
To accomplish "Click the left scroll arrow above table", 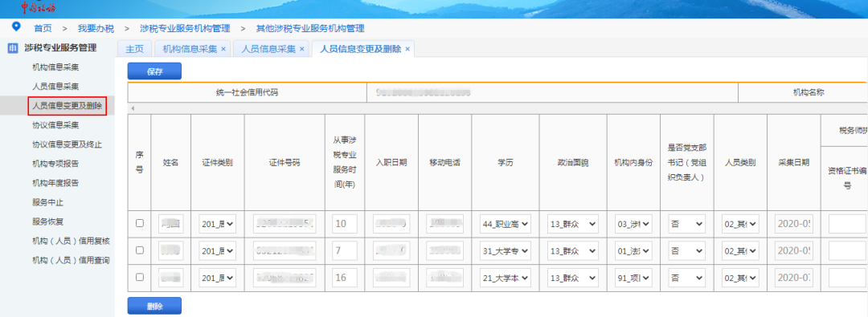I will click(x=133, y=108).
